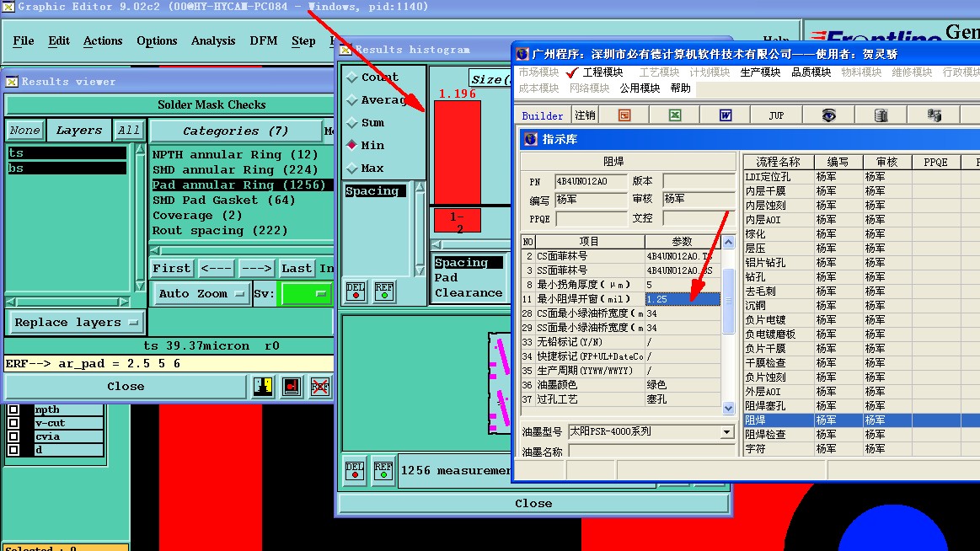Click the up arrow of the parameter table scrollbar
The image size is (980, 551).
point(729,242)
